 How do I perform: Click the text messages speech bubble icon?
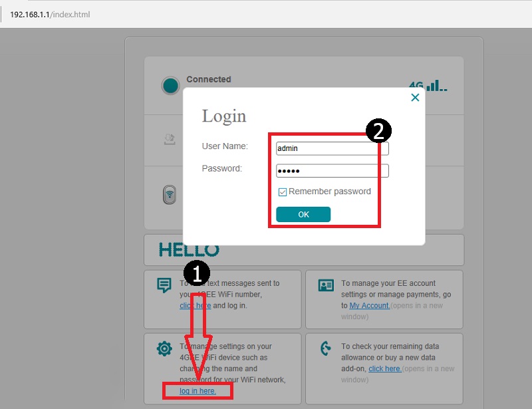coord(164,285)
